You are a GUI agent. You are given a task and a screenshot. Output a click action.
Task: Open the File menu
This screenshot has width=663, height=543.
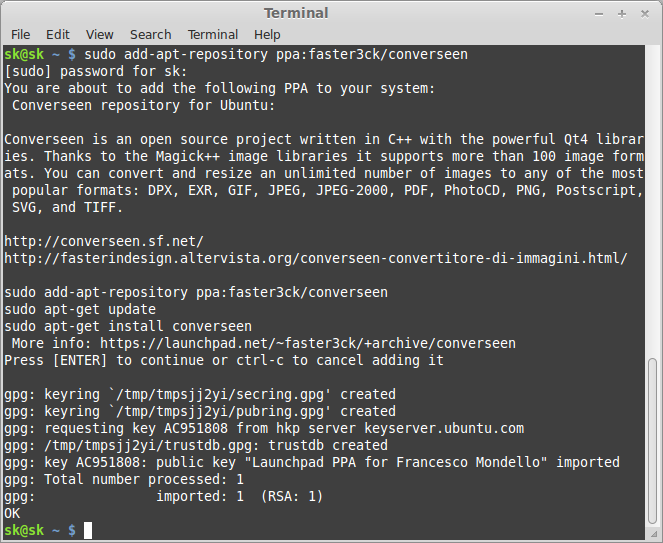[20, 34]
